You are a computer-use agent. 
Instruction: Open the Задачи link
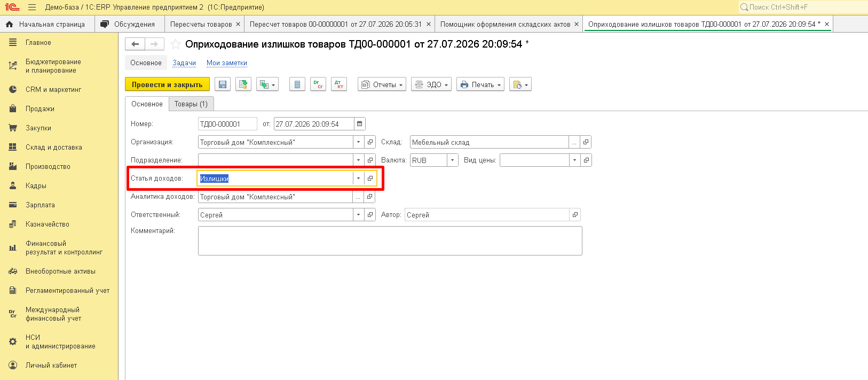[184, 63]
